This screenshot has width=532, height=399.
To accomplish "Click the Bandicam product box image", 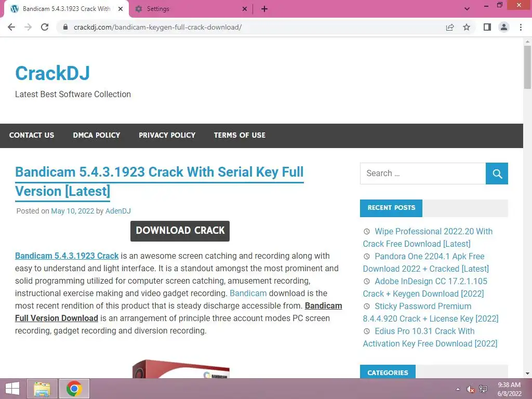I will tap(181, 369).
